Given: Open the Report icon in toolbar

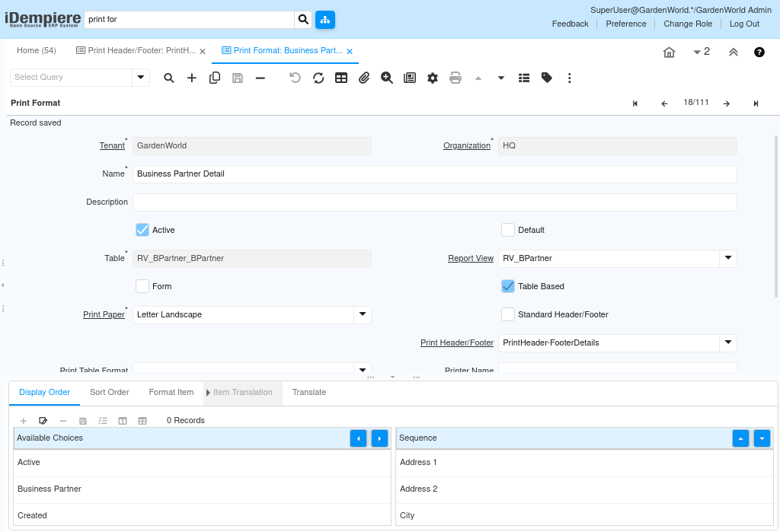Looking at the screenshot, I should [x=410, y=78].
